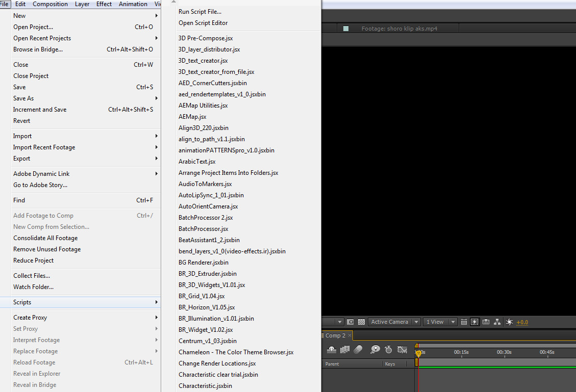Click the scripts list scroll-up arrow
Image resolution: width=576 pixels, height=392 pixels.
pyautogui.click(x=174, y=2)
